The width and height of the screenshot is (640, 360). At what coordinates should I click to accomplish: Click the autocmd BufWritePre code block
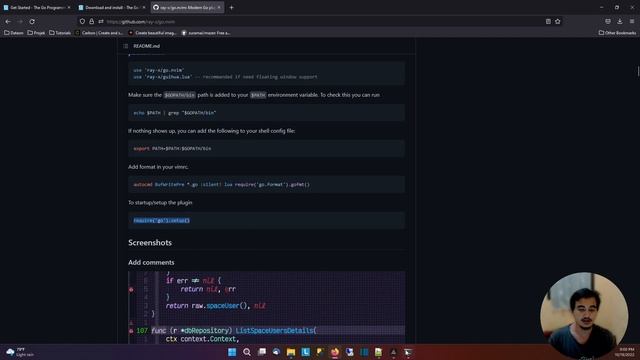(267, 184)
